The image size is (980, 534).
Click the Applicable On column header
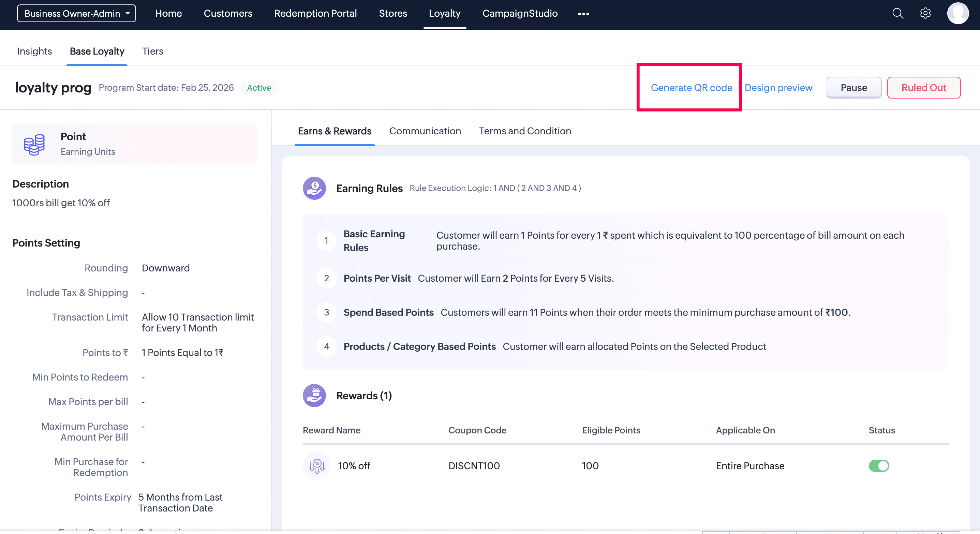coord(745,430)
